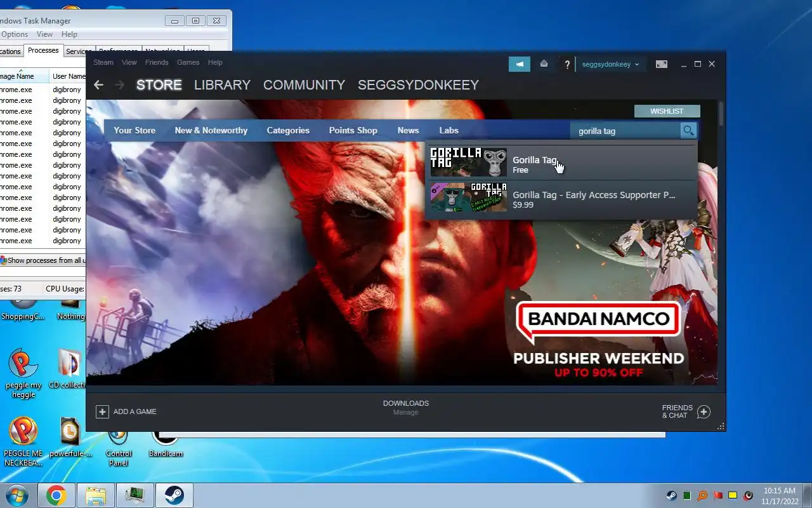Screen dimensions: 812x508
Task: Click Steam help question mark icon
Action: [x=567, y=64]
